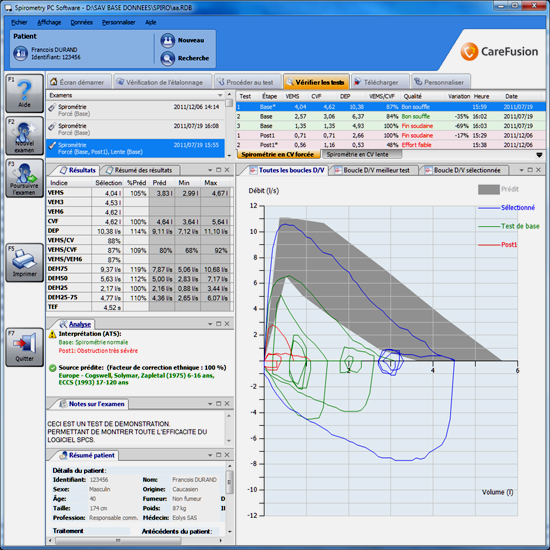Maximize the Résultats panel

[219, 170]
